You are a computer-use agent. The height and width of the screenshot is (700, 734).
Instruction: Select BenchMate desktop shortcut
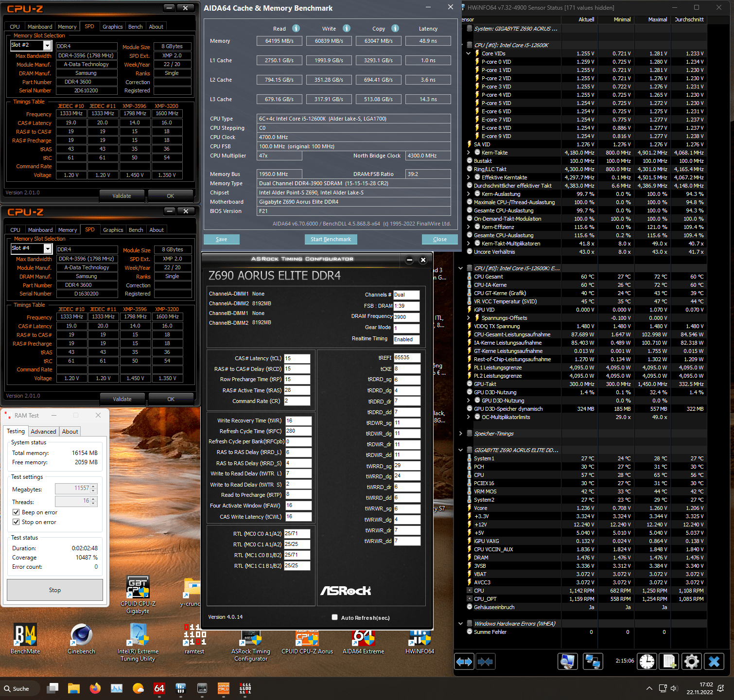pyautogui.click(x=25, y=639)
